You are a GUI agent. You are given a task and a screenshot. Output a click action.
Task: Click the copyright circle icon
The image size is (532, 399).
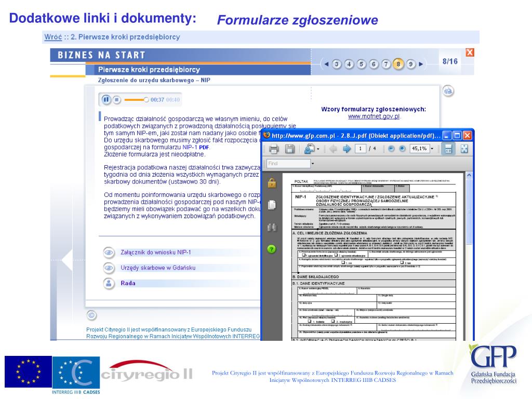click(91, 315)
